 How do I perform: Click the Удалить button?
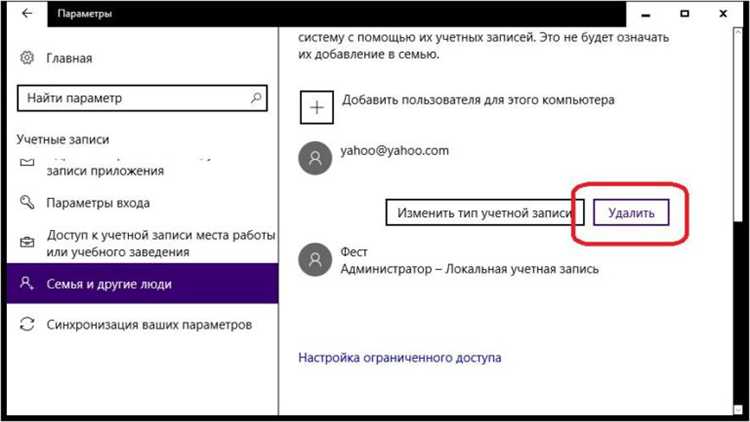(x=631, y=212)
